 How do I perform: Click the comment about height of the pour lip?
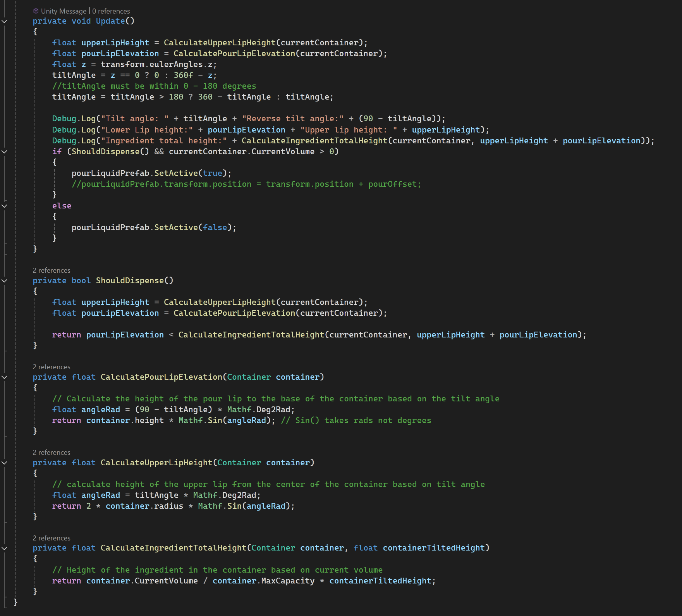pyautogui.click(x=276, y=399)
